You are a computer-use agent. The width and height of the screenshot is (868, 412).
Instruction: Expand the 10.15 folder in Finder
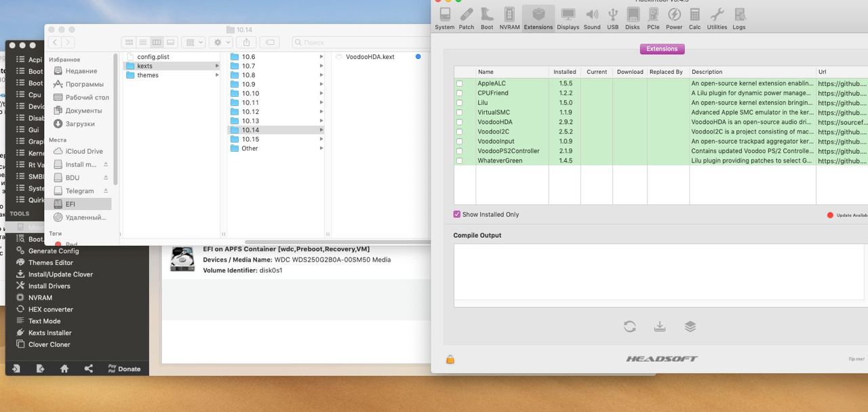(250, 139)
